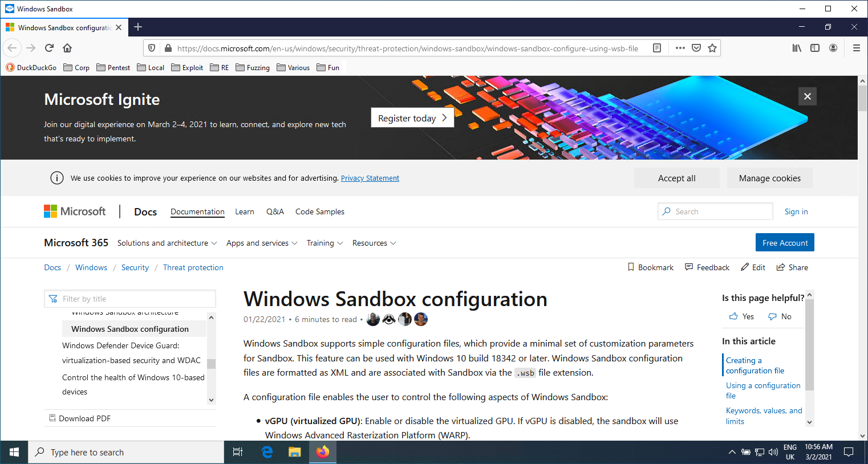Click the docs Search input field
This screenshot has width=868, height=464.
pos(715,211)
